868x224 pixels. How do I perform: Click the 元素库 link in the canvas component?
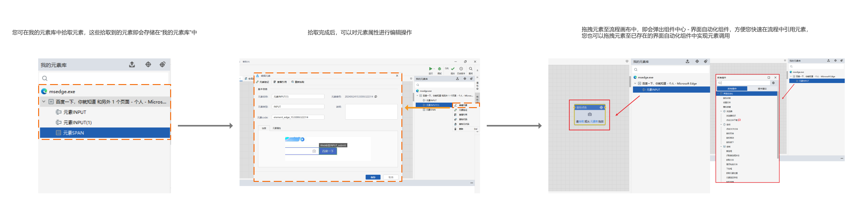(x=594, y=121)
